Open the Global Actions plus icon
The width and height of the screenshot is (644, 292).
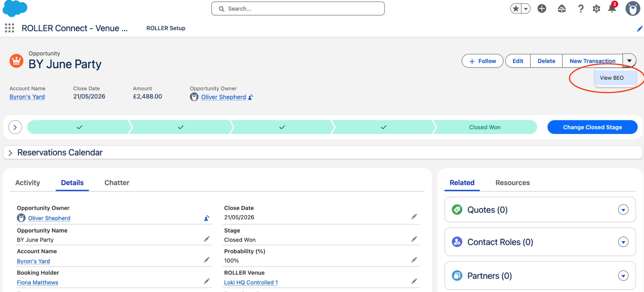pyautogui.click(x=542, y=9)
